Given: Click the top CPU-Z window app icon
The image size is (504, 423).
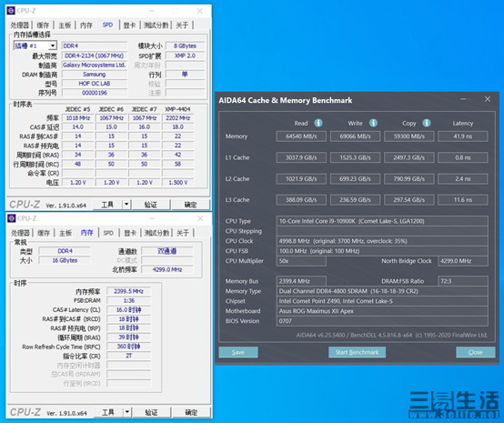Looking at the screenshot, I should (11, 11).
